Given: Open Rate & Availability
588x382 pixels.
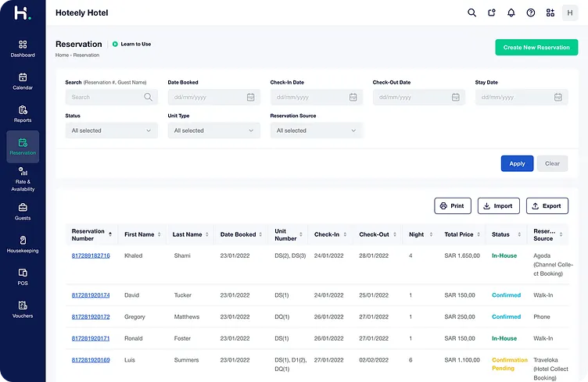Looking at the screenshot, I should click(23, 180).
